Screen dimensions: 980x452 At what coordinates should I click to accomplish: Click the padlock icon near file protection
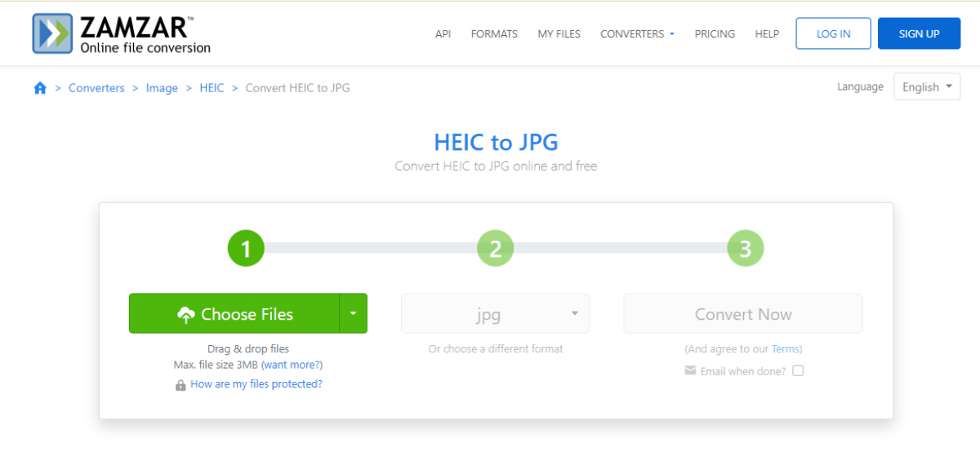(x=180, y=385)
